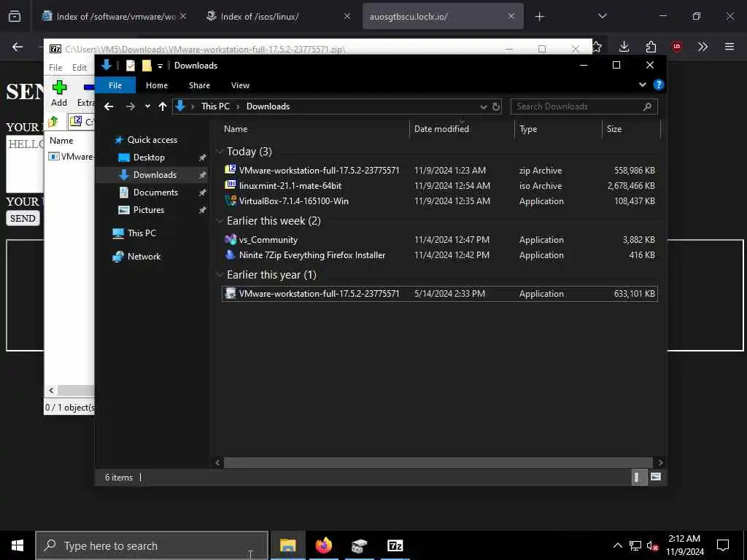Click the New Folder quick access icon
The width and height of the screenshot is (747, 560).
(x=147, y=65)
